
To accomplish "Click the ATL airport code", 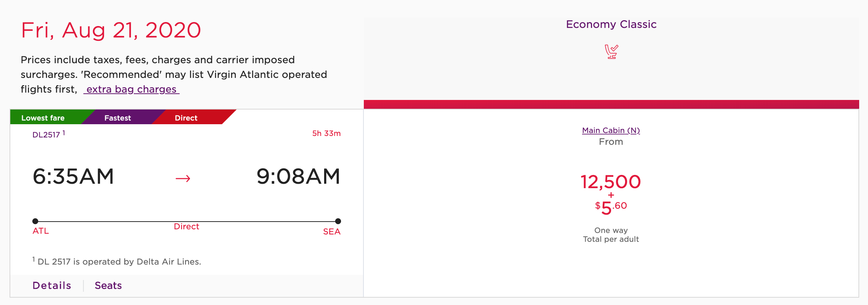I will (40, 231).
